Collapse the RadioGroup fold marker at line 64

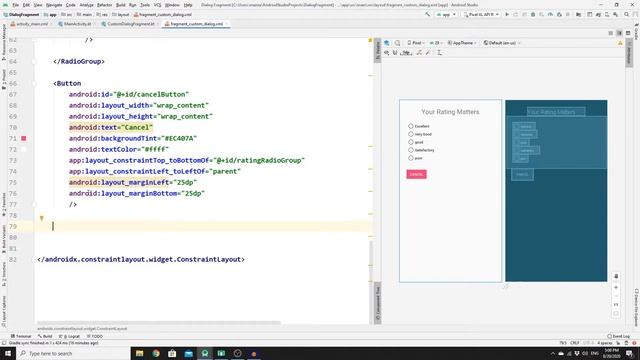[x=34, y=61]
